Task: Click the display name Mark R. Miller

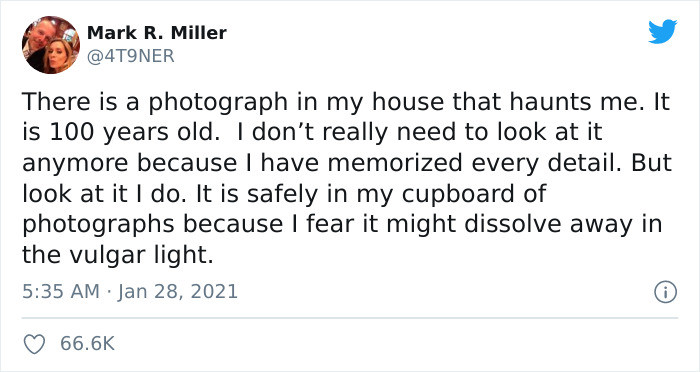Action: pyautogui.click(x=157, y=33)
